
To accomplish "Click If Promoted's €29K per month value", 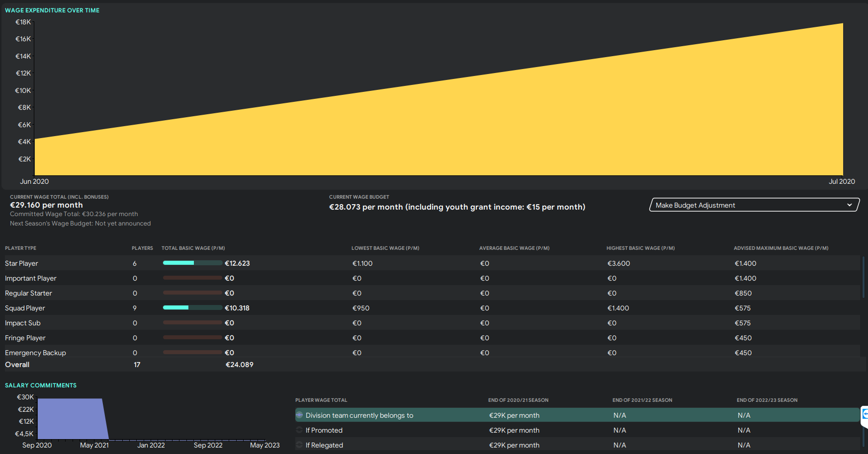I will pos(514,430).
